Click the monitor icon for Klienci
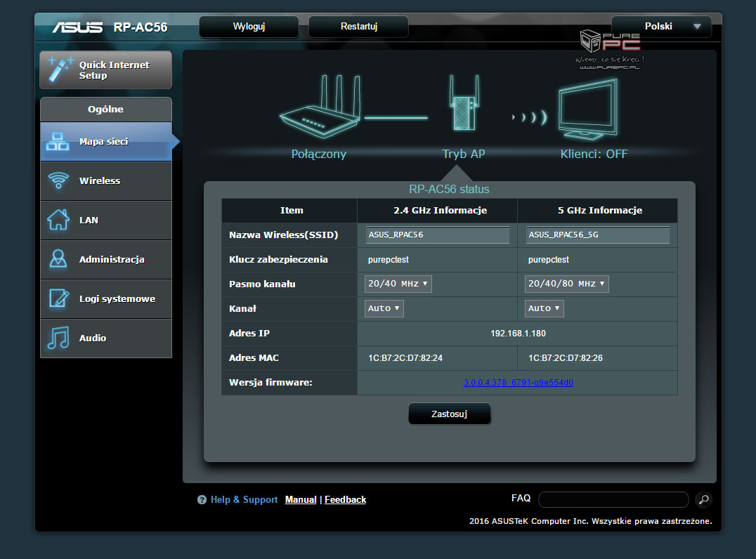The height and width of the screenshot is (559, 756). coord(588,110)
